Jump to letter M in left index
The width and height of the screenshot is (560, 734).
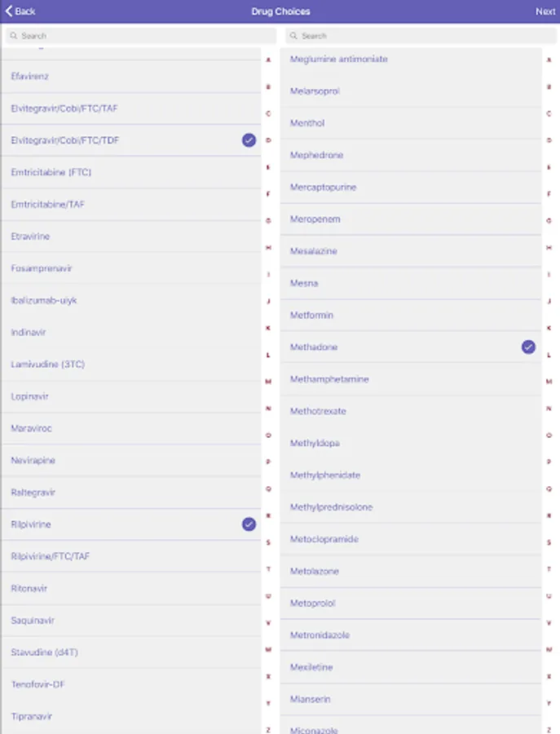[x=268, y=382]
